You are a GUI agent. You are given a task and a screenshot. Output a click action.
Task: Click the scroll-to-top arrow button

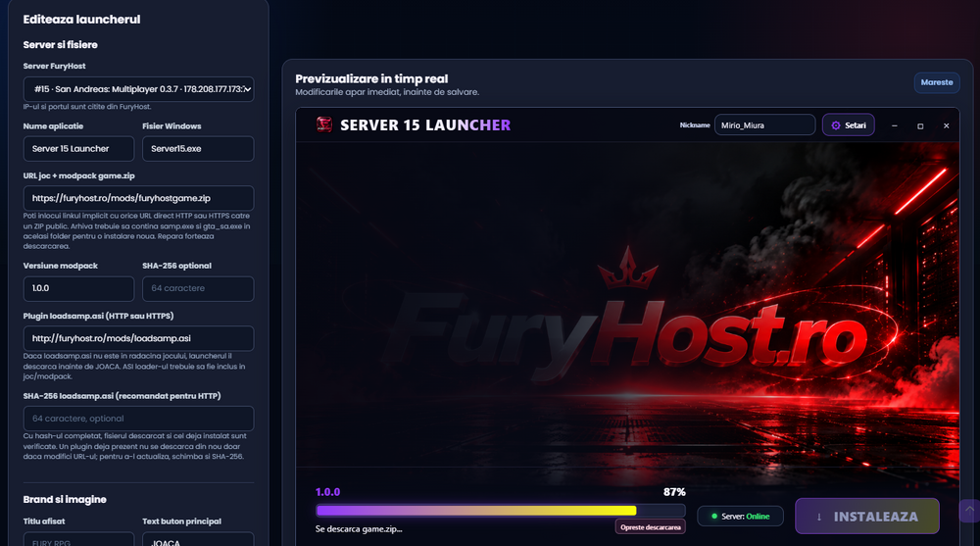click(x=969, y=511)
